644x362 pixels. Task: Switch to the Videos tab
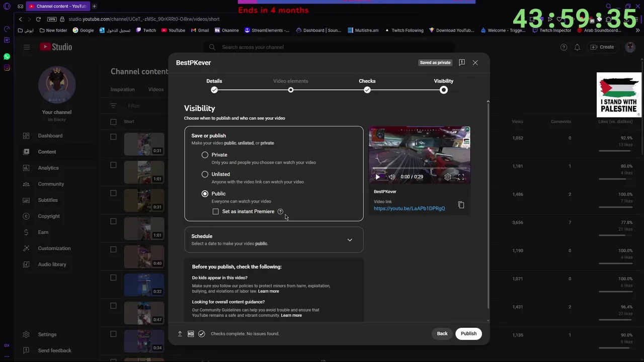pyautogui.click(x=156, y=89)
